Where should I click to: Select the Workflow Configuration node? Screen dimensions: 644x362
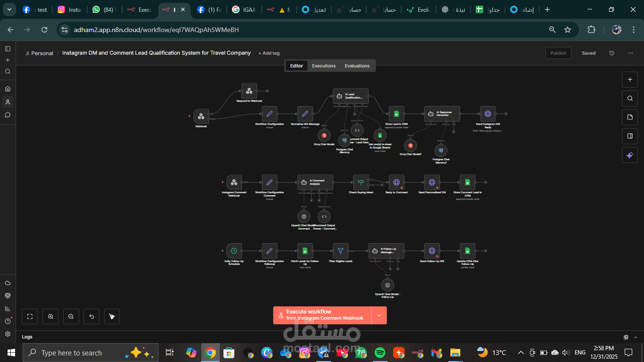click(x=270, y=114)
